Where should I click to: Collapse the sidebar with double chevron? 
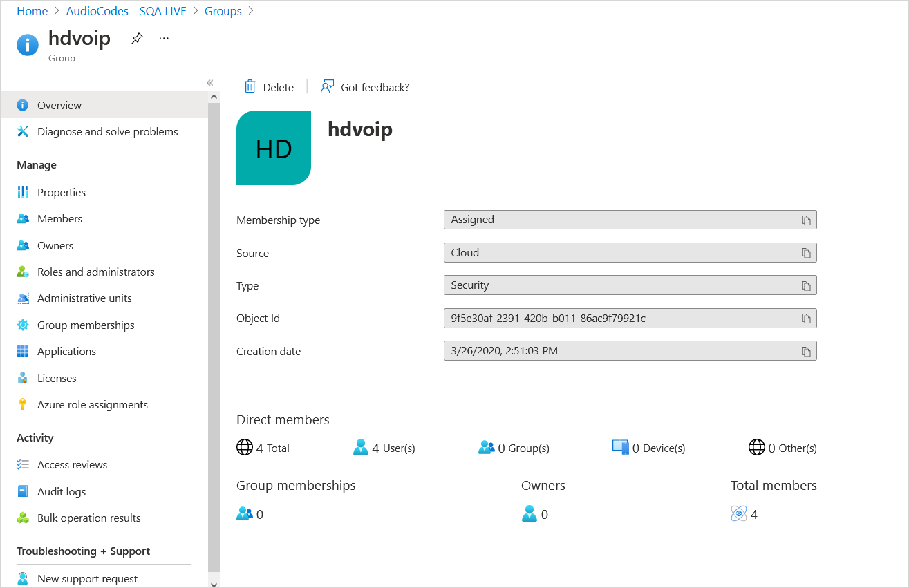(x=210, y=83)
